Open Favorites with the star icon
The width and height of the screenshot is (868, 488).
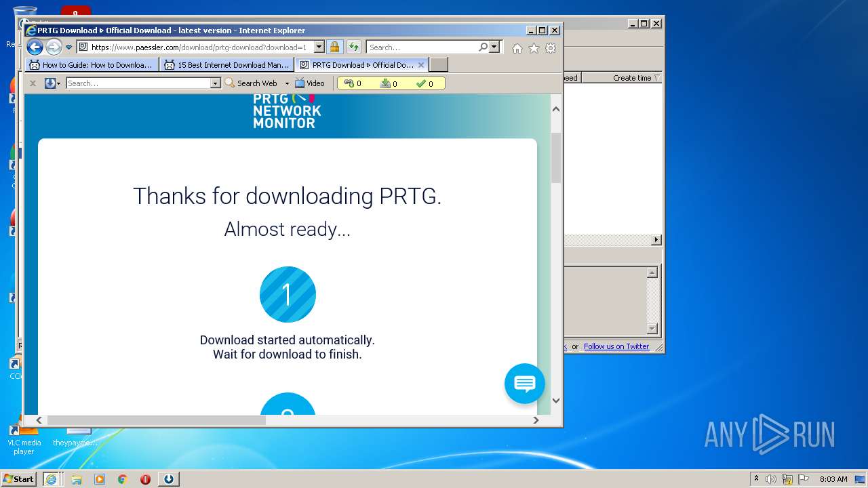click(x=534, y=48)
